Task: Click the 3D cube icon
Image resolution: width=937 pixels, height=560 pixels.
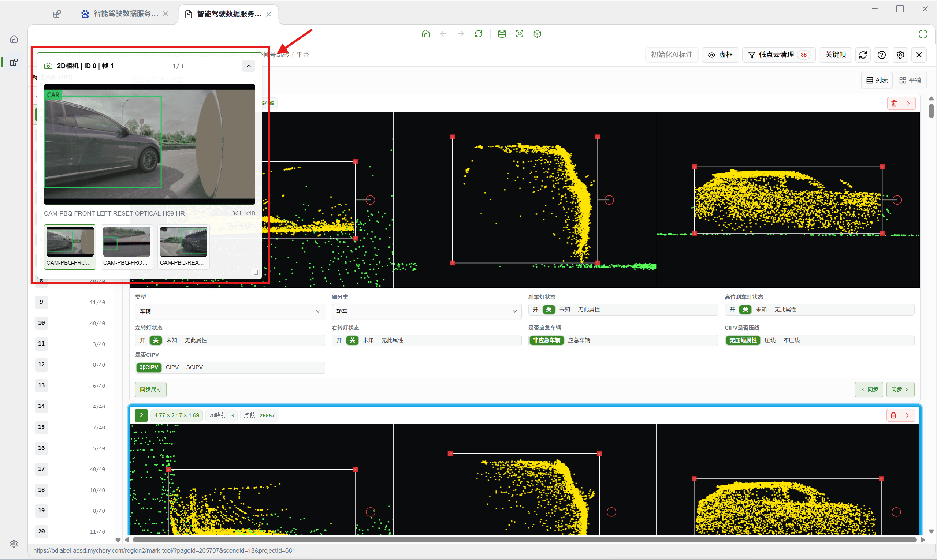Action: point(538,34)
